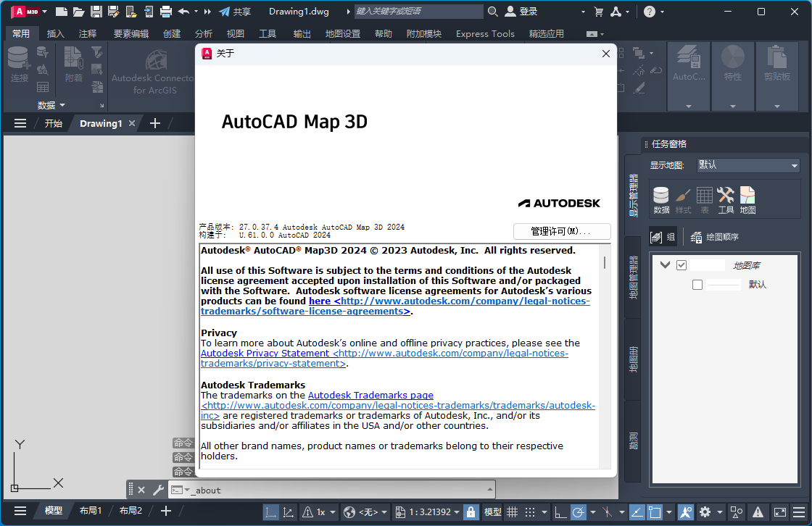This screenshot has height=526, width=812.
Task: Click the save to web and mobile icon
Action: (x=149, y=12)
